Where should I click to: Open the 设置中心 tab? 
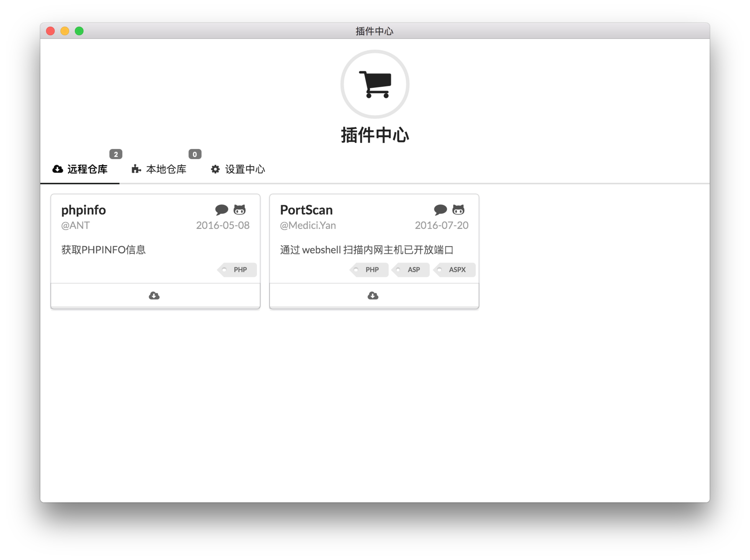pyautogui.click(x=238, y=169)
